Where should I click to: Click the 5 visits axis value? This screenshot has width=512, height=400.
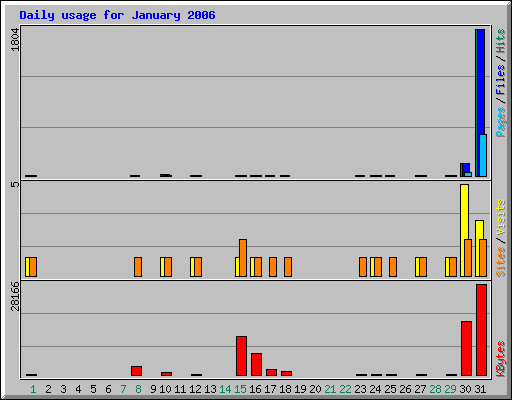coord(15,184)
